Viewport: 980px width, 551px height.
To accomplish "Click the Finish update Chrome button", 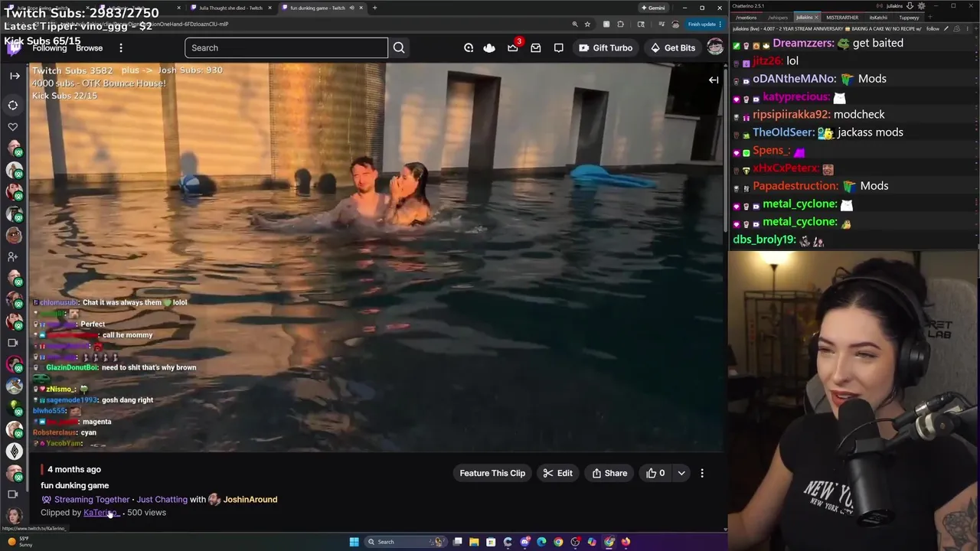I will point(705,24).
